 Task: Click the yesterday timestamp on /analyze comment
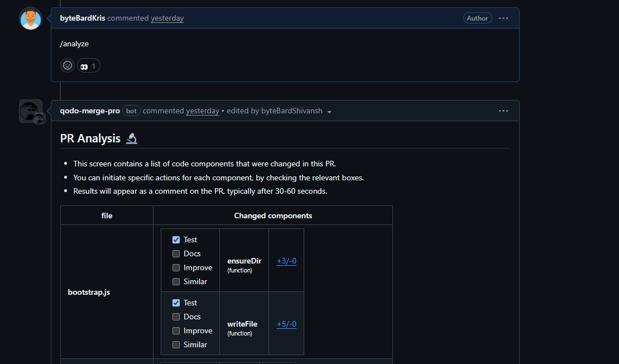click(167, 18)
